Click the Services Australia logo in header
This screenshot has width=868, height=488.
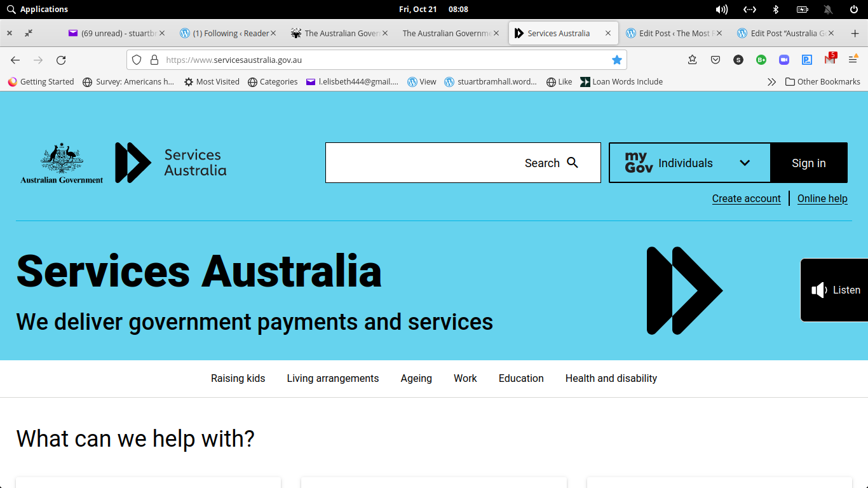[x=170, y=163]
